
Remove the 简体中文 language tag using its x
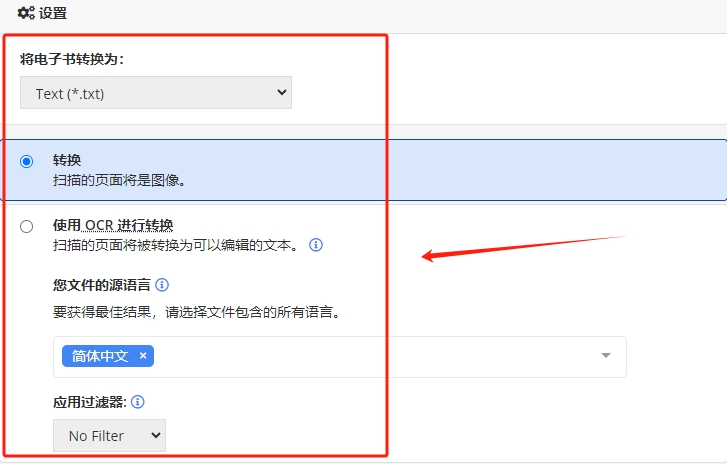143,356
